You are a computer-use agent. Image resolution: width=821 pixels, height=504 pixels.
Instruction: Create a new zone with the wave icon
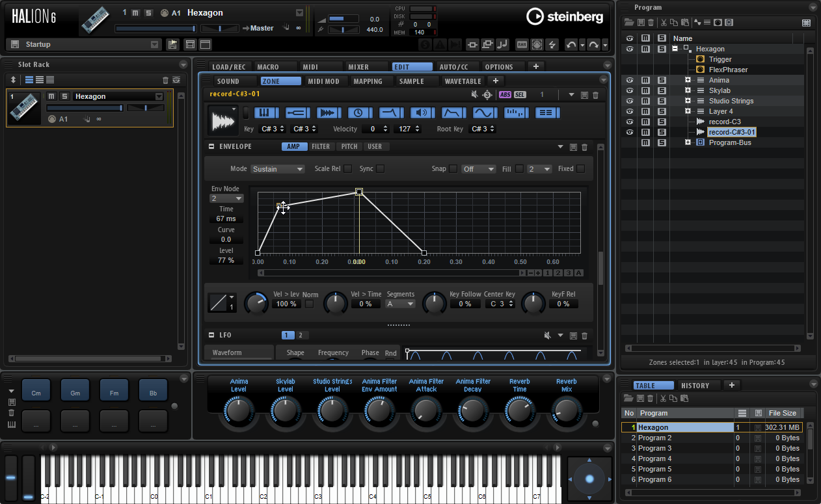point(698,22)
